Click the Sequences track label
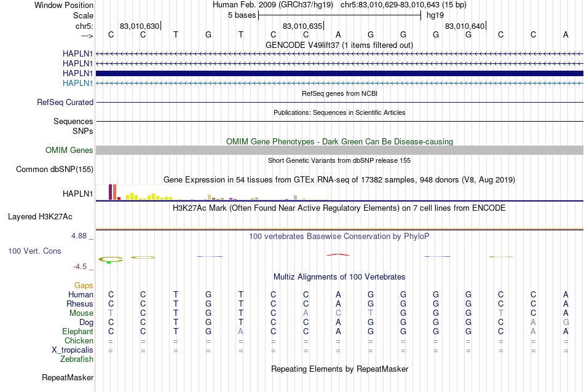Viewport: 584px width, 392px height. coord(73,122)
